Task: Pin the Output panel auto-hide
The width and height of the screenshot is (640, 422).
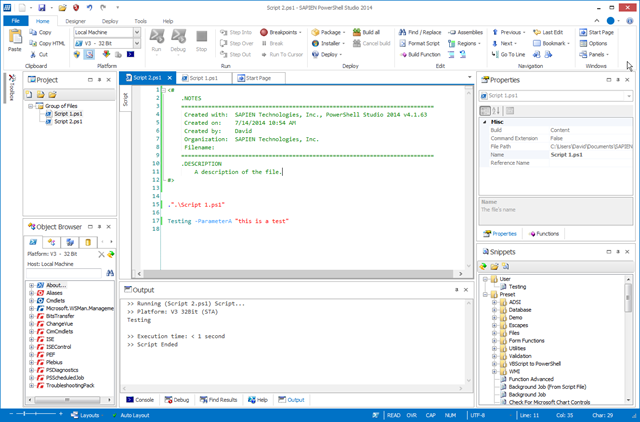Action: pyautogui.click(x=456, y=290)
